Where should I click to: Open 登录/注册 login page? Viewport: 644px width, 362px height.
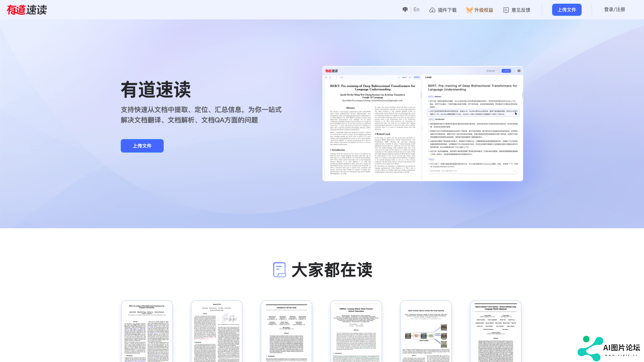pyautogui.click(x=614, y=10)
